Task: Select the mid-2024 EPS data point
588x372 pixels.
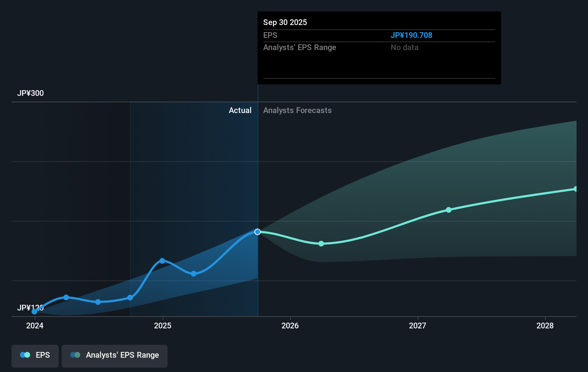Action: pyautogui.click(x=98, y=302)
